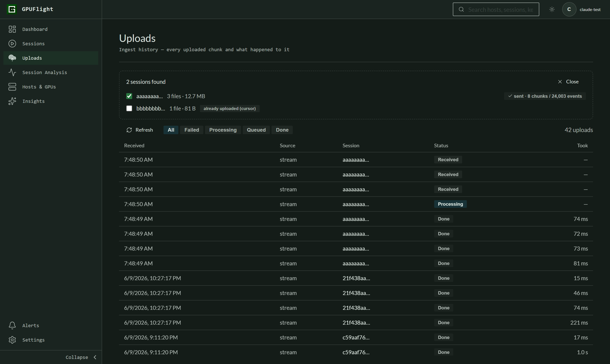Viewport: 610px width, 364px height.
Task: Click the GPUFlight logo icon
Action: point(12,9)
